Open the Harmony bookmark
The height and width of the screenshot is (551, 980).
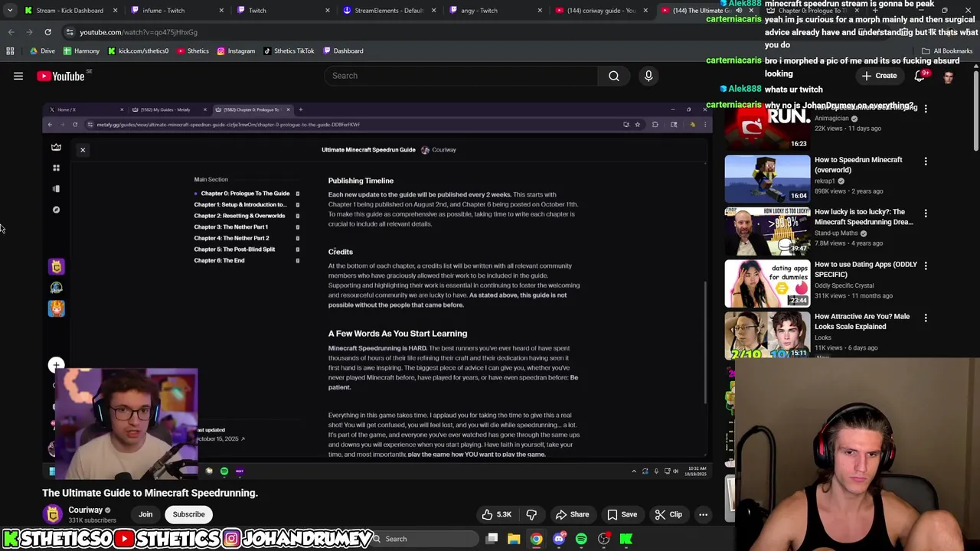point(81,51)
